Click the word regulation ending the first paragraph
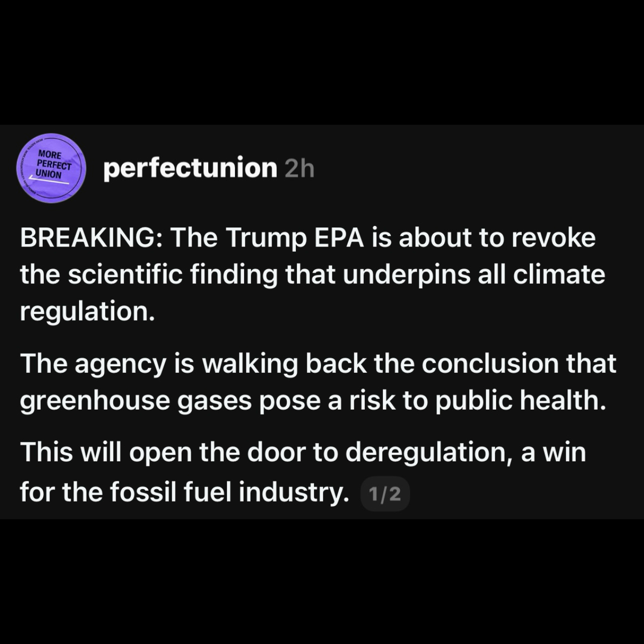 [x=86, y=311]
